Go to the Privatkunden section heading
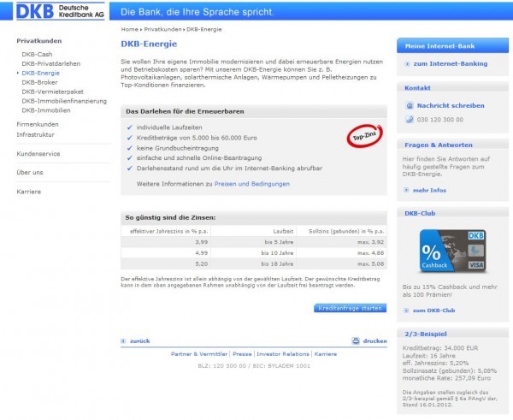 pos(39,41)
